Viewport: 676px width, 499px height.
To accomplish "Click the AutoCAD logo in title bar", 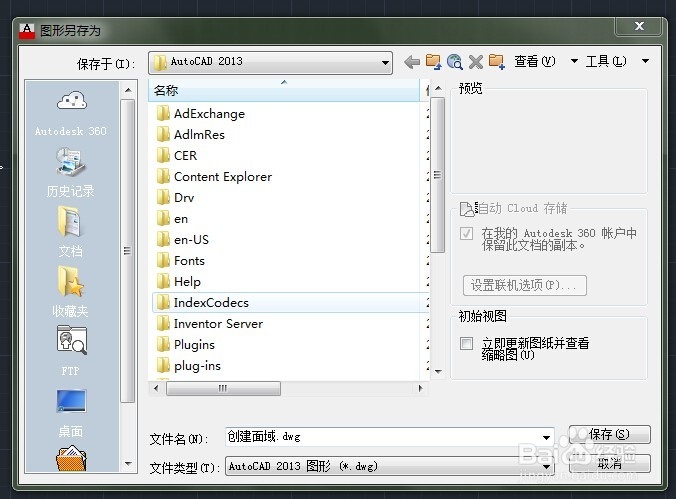I will (27, 31).
